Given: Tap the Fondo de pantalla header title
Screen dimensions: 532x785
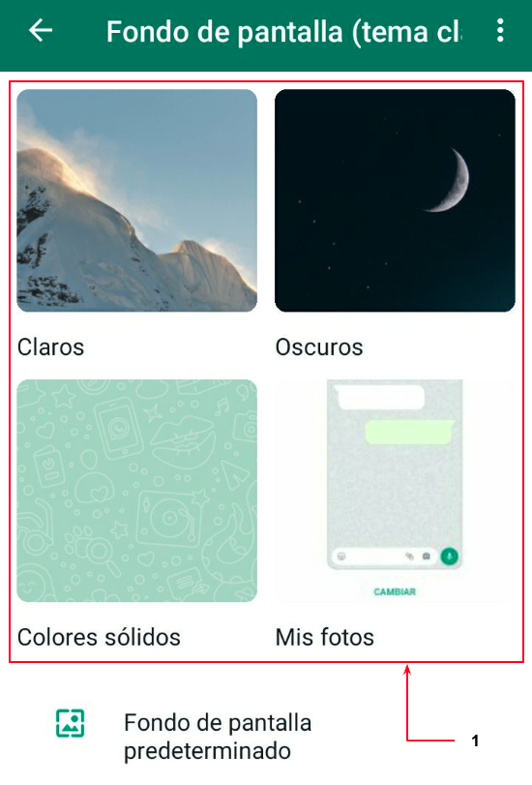Looking at the screenshot, I should 283,32.
